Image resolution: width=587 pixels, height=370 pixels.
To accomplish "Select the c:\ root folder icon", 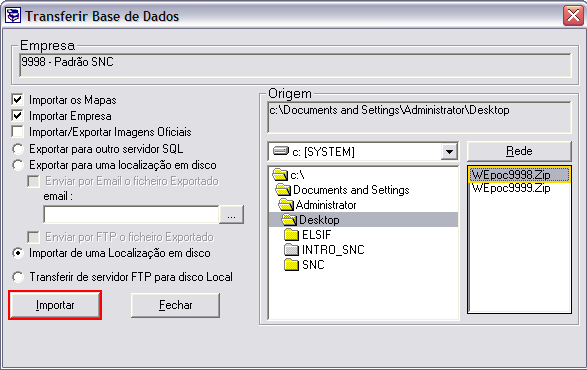I will (280, 175).
